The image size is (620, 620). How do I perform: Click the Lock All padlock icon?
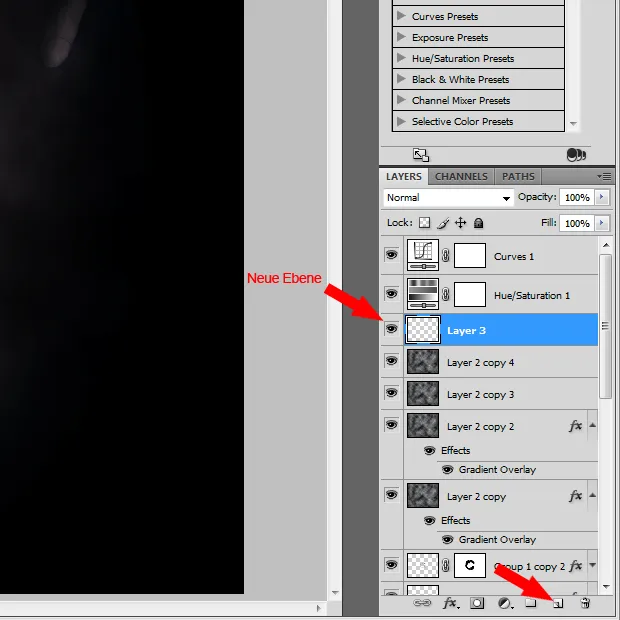[478, 223]
